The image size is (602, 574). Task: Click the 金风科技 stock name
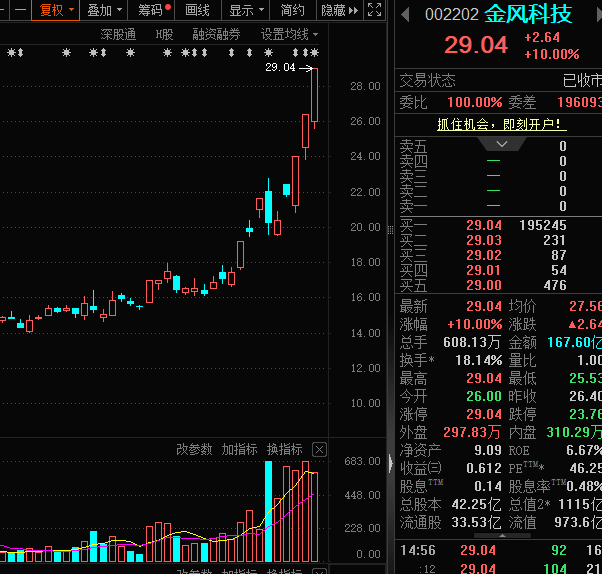pyautogui.click(x=528, y=15)
